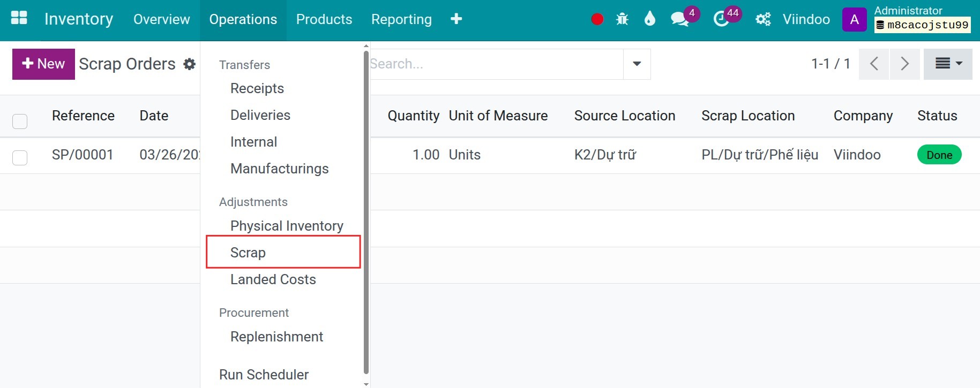Sort by the Status column header
Image resolution: width=980 pixels, height=388 pixels.
(937, 116)
